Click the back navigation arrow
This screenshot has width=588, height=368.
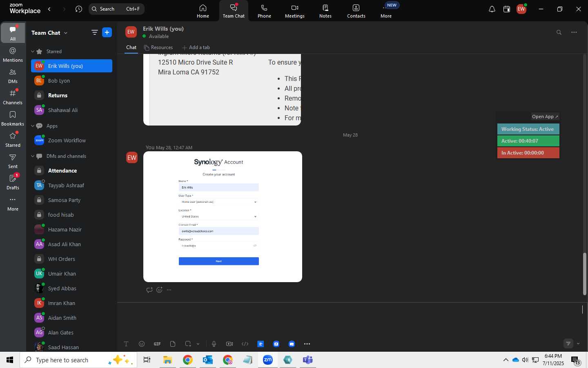coord(49,9)
